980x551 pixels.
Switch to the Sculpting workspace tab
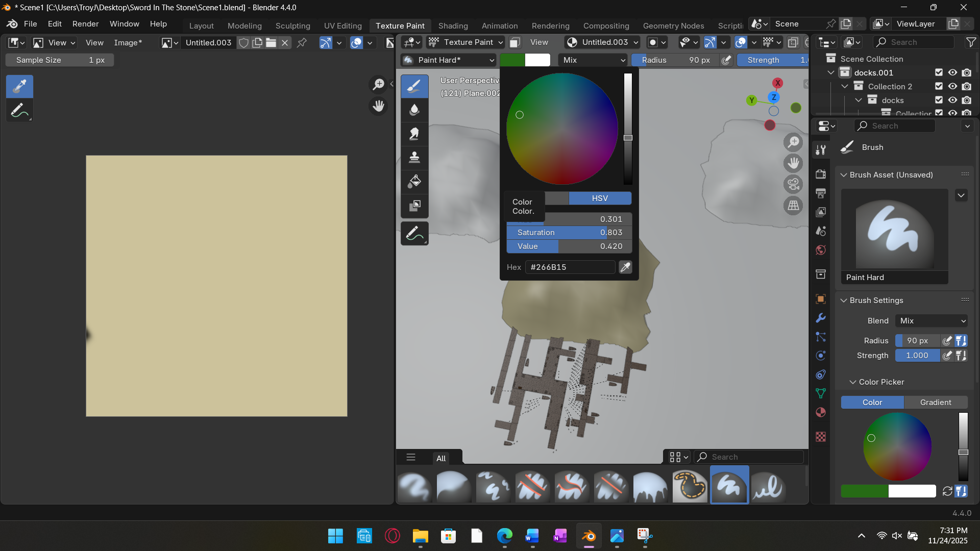292,26
